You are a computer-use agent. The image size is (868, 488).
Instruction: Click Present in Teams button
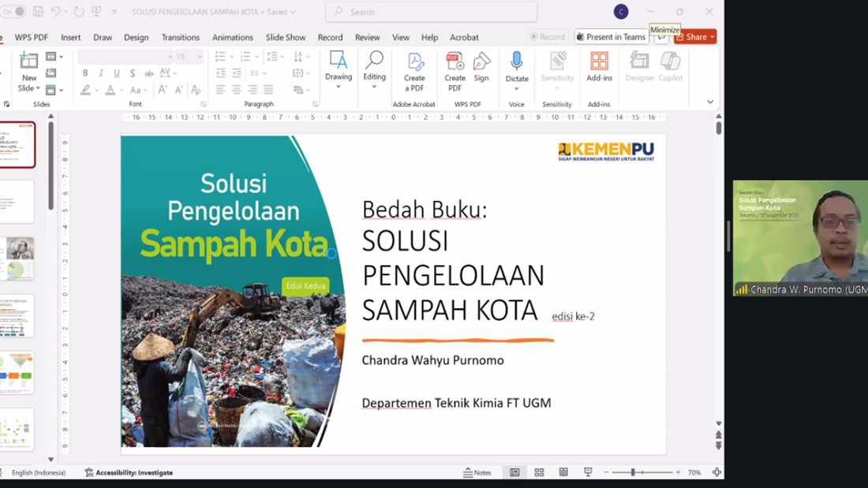click(611, 36)
